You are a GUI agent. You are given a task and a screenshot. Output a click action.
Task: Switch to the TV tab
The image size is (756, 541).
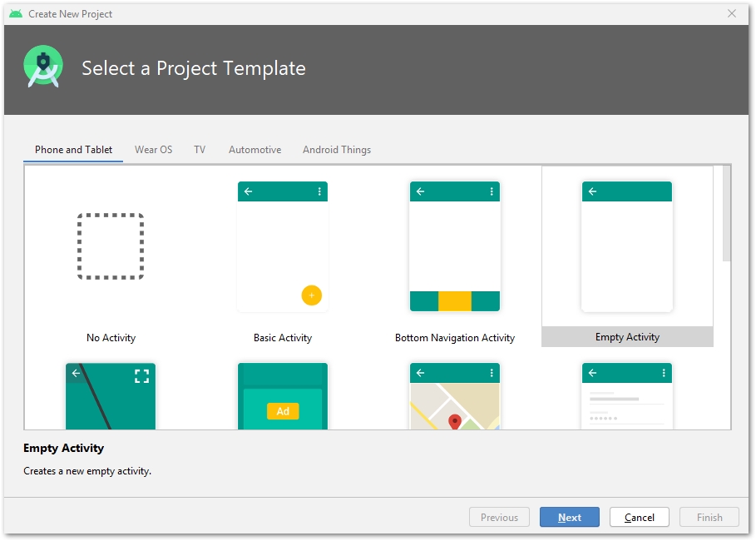pyautogui.click(x=200, y=150)
